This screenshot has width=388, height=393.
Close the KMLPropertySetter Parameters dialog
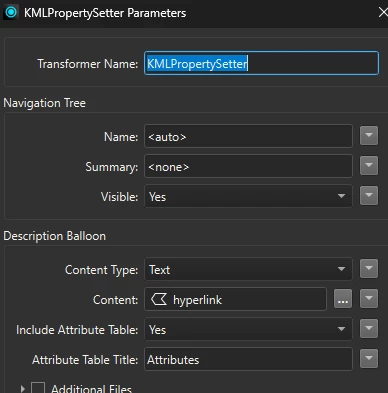(x=383, y=13)
